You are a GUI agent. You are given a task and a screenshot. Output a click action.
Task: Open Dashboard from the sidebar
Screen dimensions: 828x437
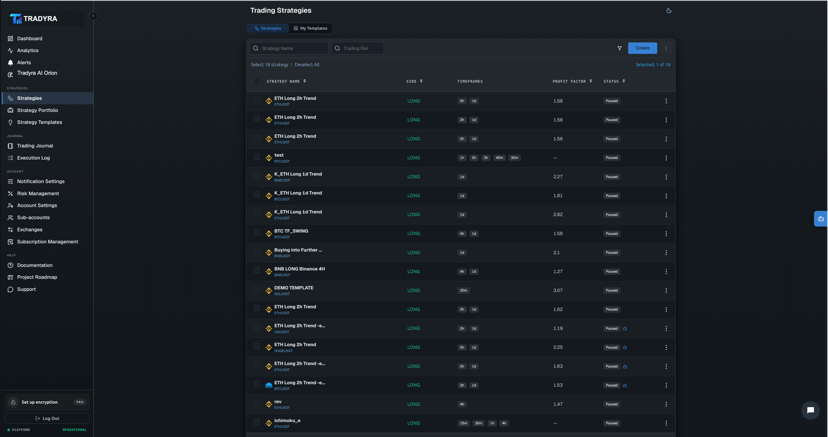pyautogui.click(x=30, y=39)
